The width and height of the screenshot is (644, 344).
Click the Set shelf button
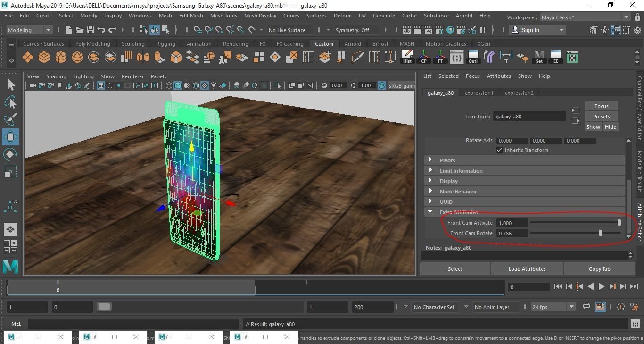pos(539,58)
